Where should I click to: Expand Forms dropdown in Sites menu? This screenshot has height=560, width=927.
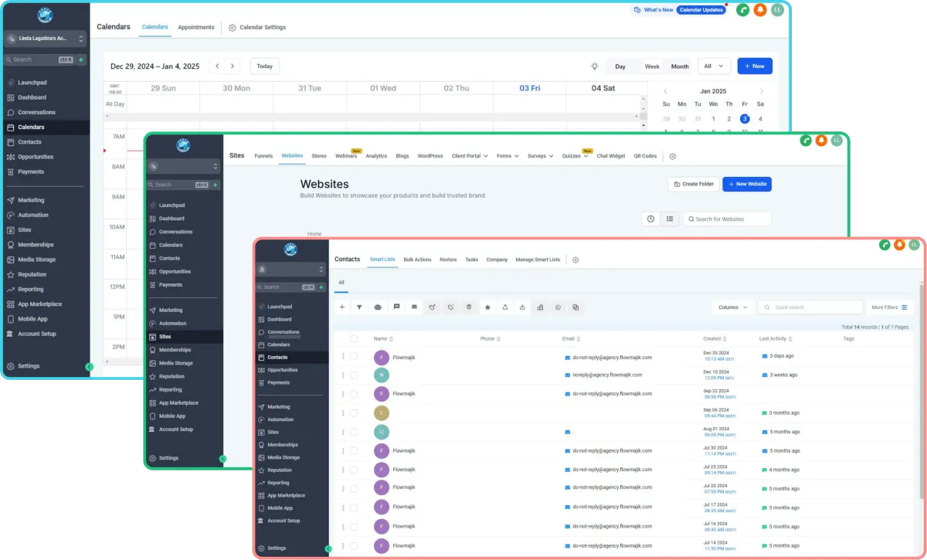pyautogui.click(x=507, y=156)
